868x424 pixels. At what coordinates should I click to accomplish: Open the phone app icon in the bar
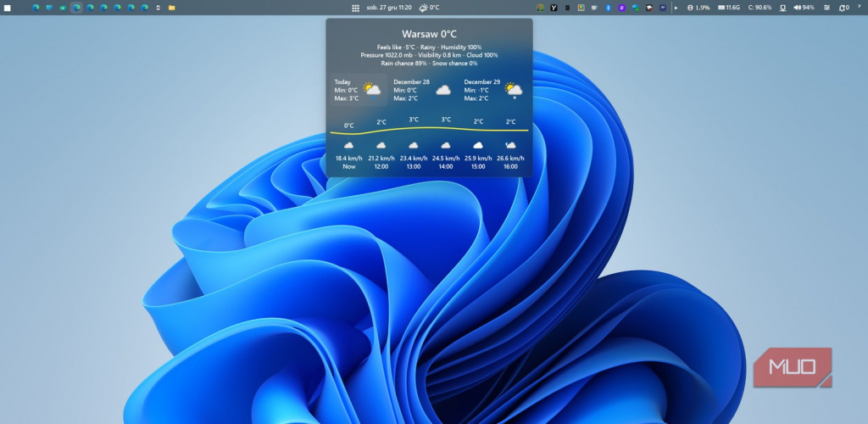(x=159, y=8)
